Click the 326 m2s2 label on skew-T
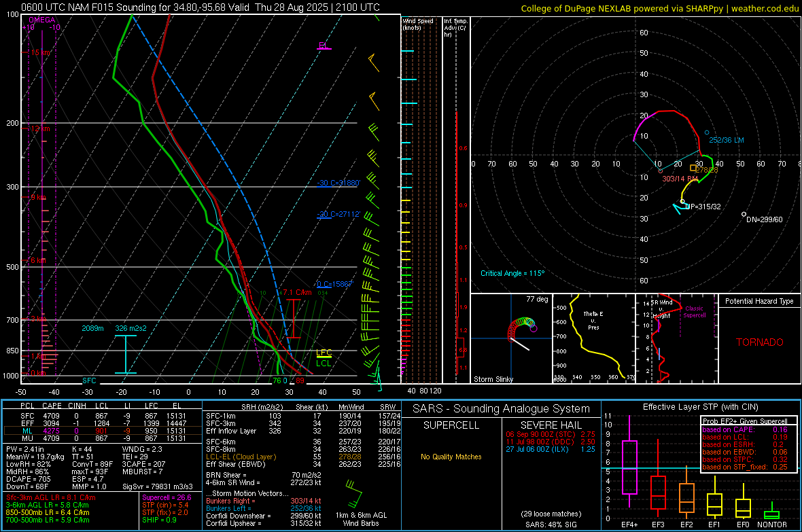The height and width of the screenshot is (532, 802). point(130,328)
